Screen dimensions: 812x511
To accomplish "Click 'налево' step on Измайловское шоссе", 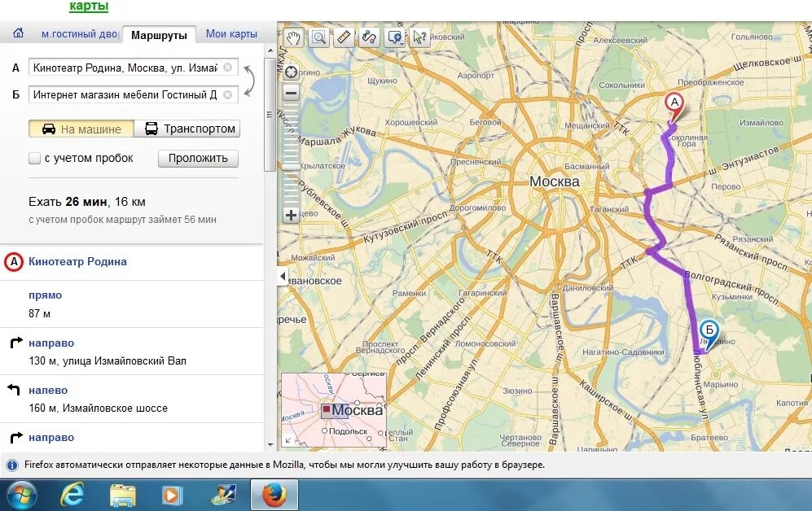I will tap(48, 391).
